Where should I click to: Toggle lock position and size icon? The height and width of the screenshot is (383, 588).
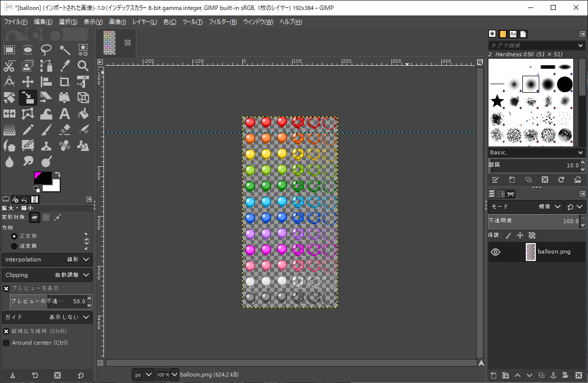520,236
